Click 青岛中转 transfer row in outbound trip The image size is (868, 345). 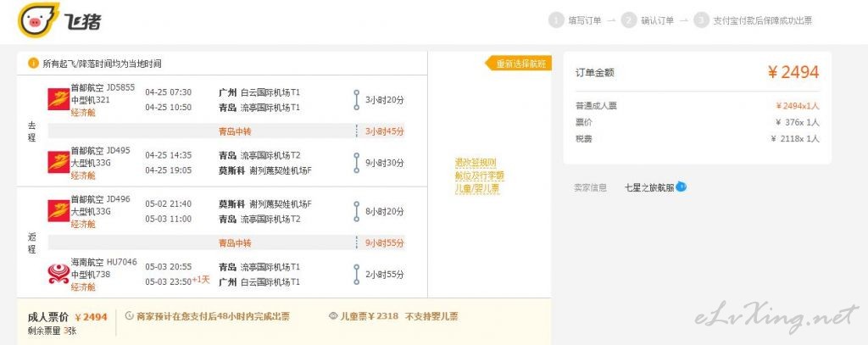point(226,131)
